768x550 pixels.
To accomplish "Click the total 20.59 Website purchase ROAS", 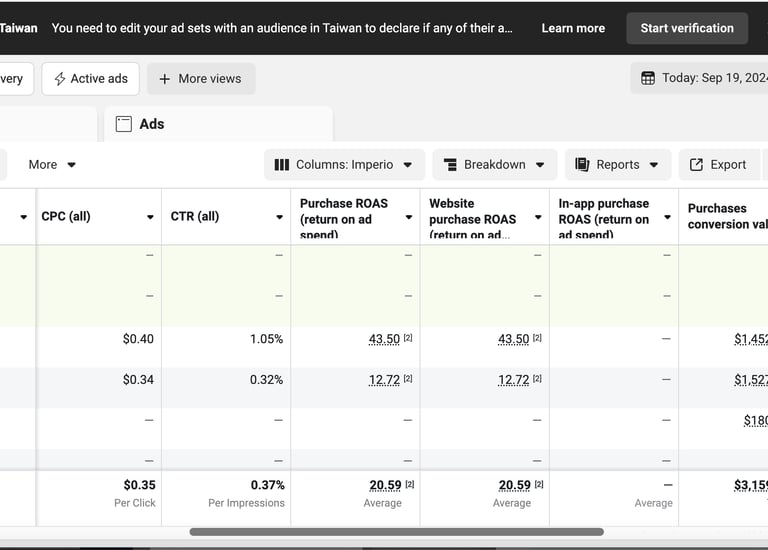I will point(514,485).
